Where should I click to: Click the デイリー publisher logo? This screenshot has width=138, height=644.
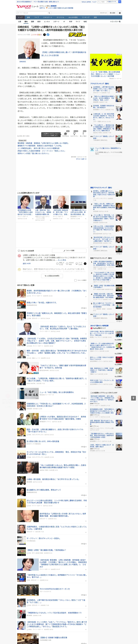click(x=77, y=35)
